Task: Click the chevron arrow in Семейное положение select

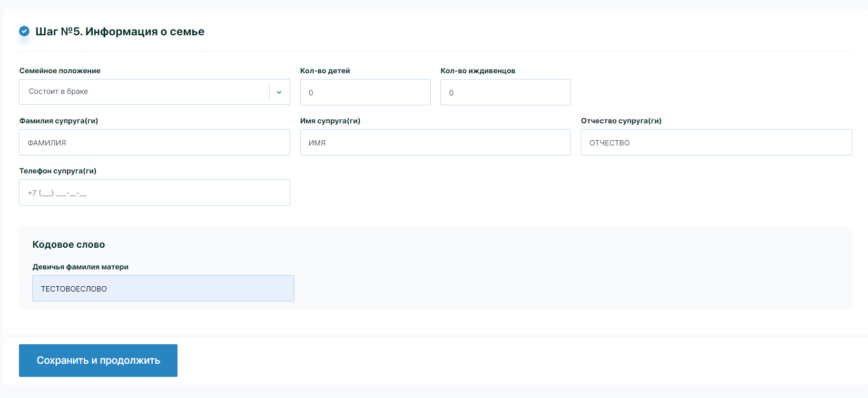Action: [x=279, y=92]
